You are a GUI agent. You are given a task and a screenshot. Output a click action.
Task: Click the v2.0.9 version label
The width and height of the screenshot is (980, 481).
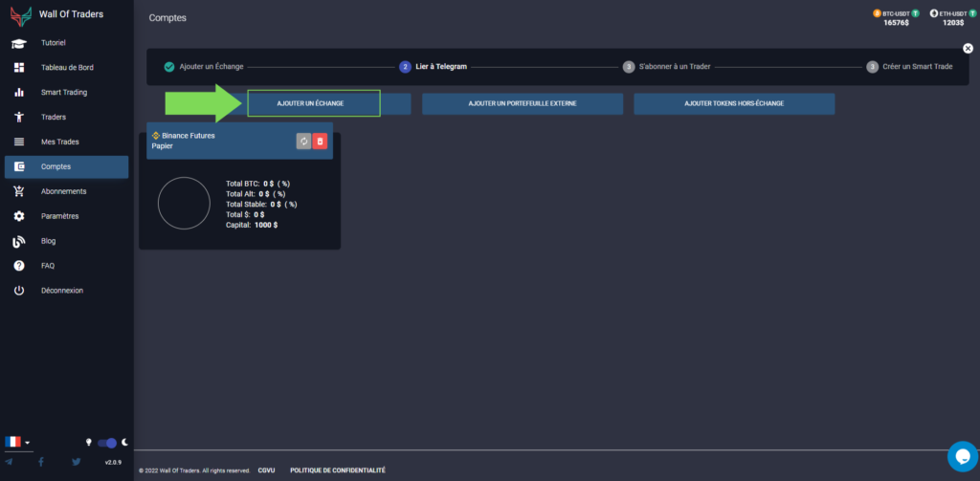tap(113, 462)
